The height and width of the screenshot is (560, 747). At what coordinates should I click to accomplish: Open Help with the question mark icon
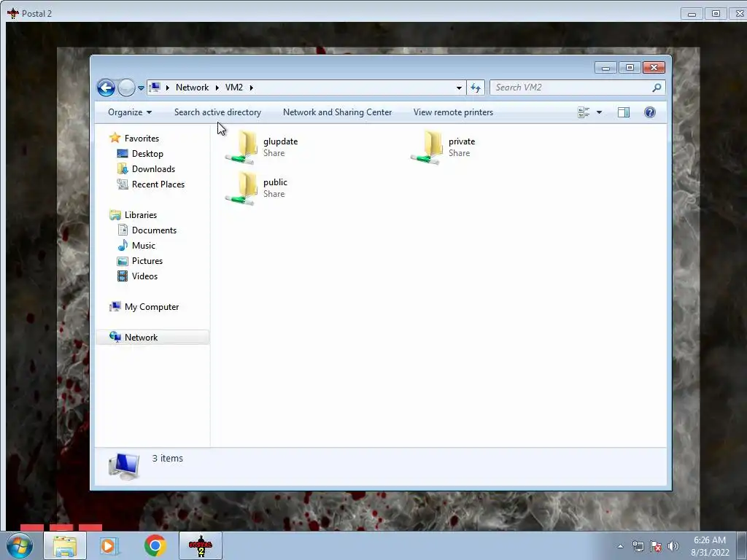click(650, 112)
